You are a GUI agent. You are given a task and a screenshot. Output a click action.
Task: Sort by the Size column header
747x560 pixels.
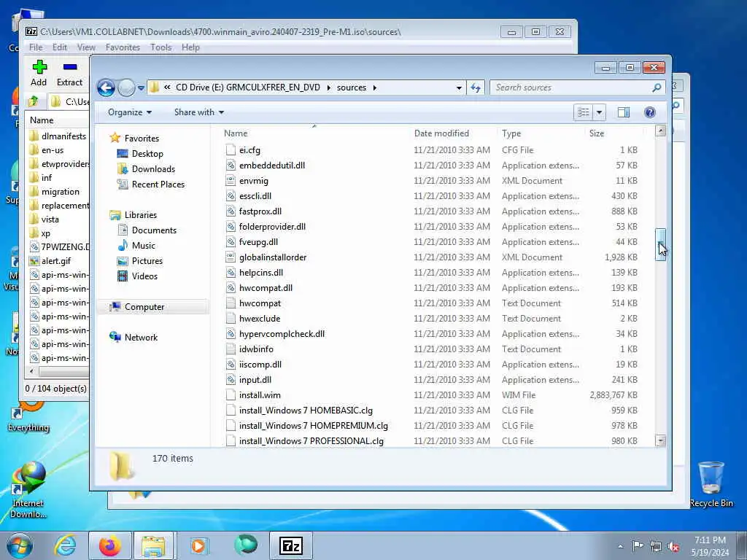[x=597, y=133]
